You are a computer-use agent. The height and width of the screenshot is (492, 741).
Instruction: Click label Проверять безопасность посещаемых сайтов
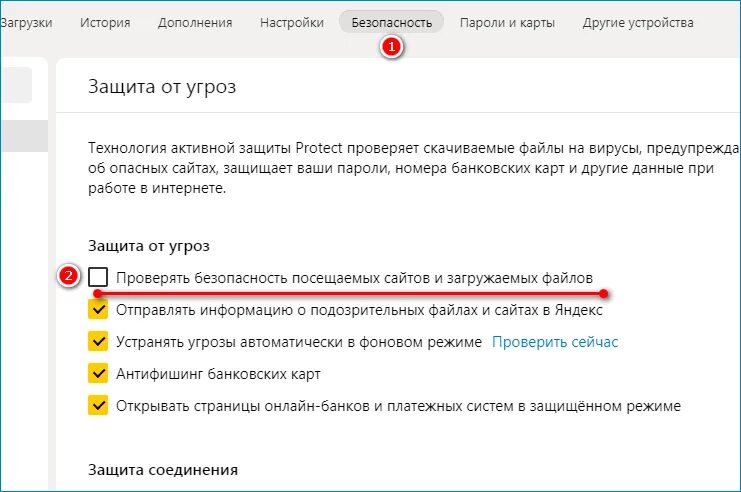click(x=354, y=278)
